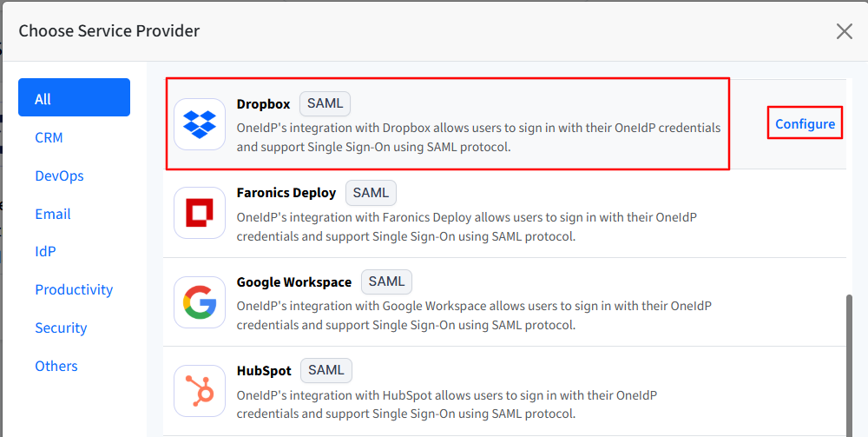868x437 pixels.
Task: Click the Choose Service Provider title
Action: click(109, 31)
